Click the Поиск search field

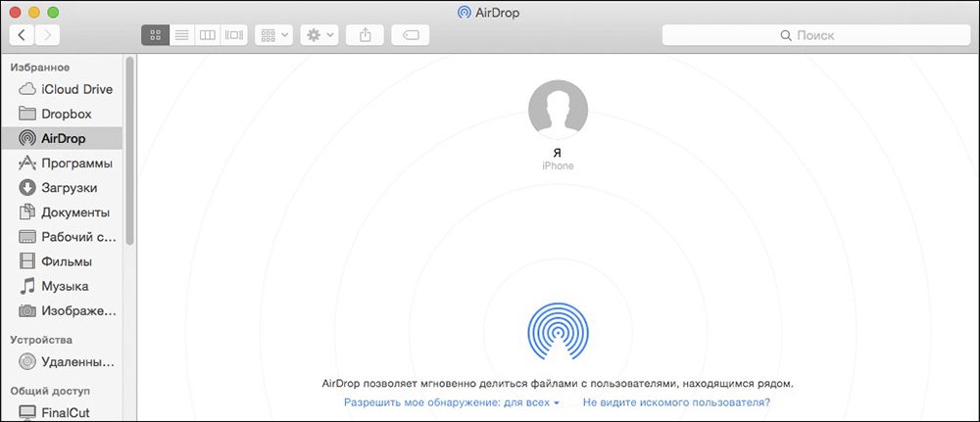816,35
